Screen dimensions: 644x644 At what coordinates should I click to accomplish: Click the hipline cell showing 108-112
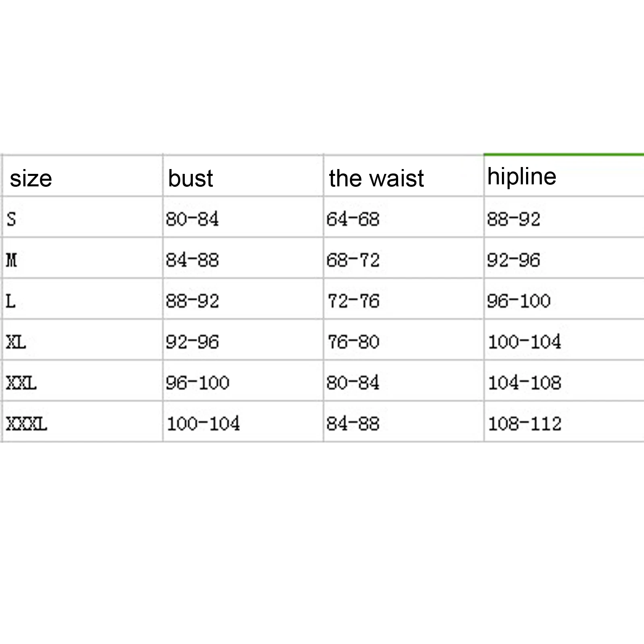524,424
